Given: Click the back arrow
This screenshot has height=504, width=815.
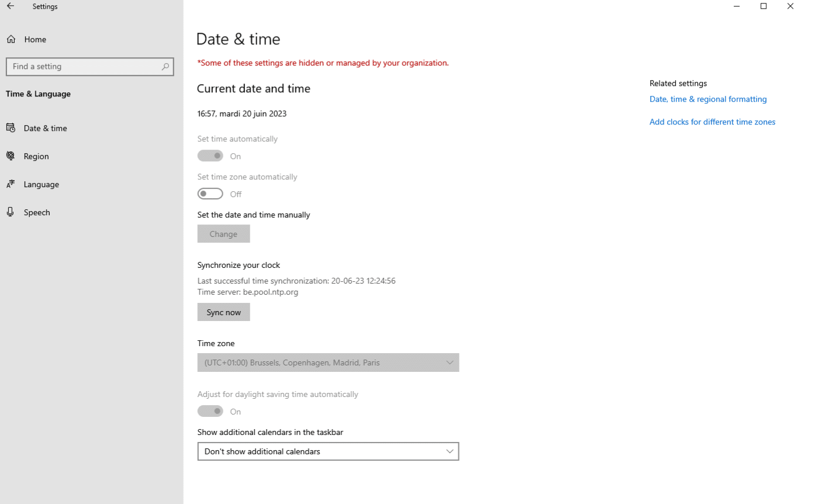Looking at the screenshot, I should [9, 6].
